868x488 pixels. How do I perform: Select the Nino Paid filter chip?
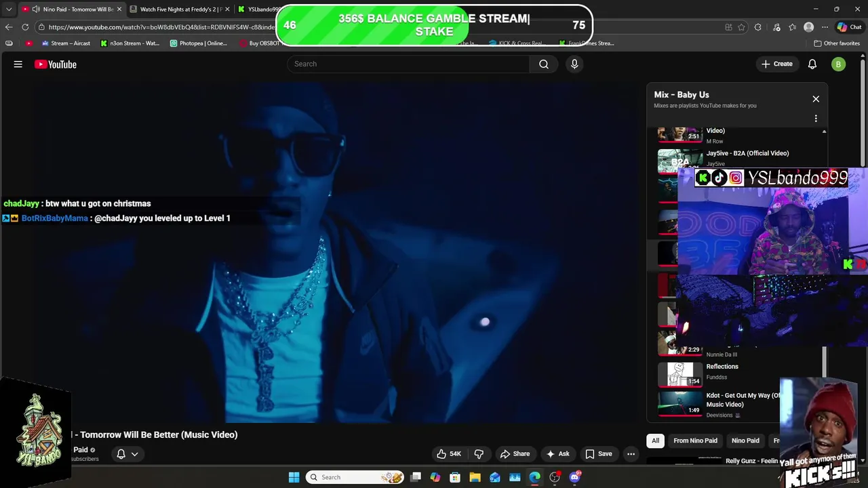pos(745,441)
